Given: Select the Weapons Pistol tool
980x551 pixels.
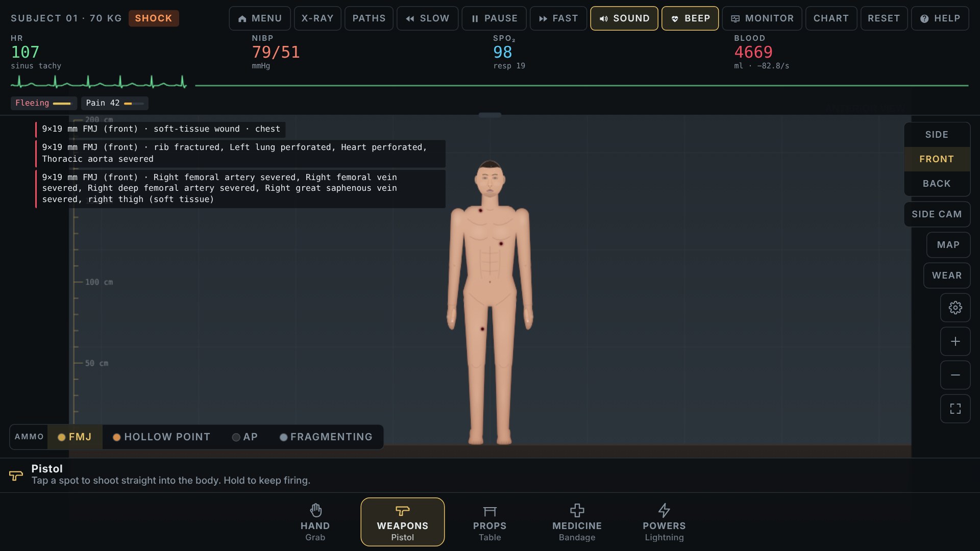Looking at the screenshot, I should point(402,522).
